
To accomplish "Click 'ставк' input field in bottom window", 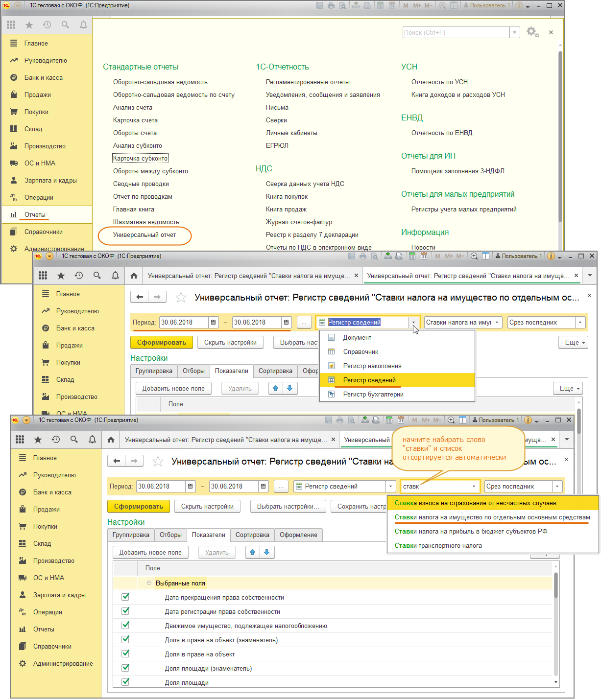I will 435,486.
